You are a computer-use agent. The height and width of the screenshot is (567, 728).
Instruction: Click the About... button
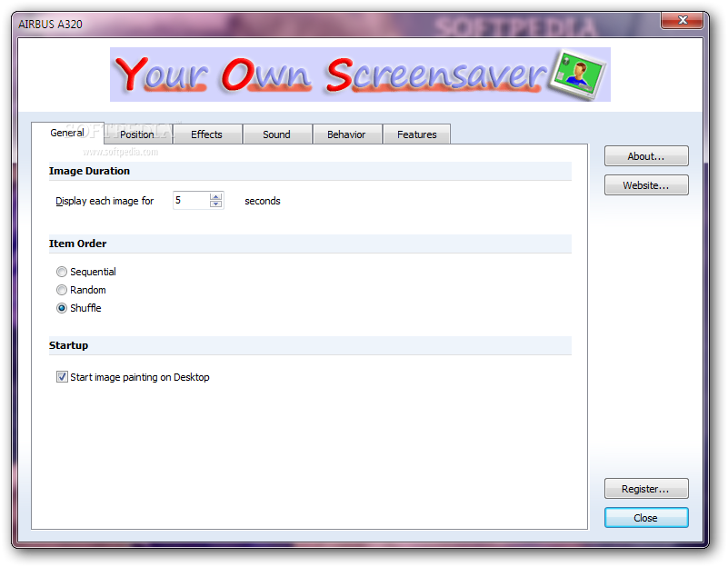coord(646,156)
